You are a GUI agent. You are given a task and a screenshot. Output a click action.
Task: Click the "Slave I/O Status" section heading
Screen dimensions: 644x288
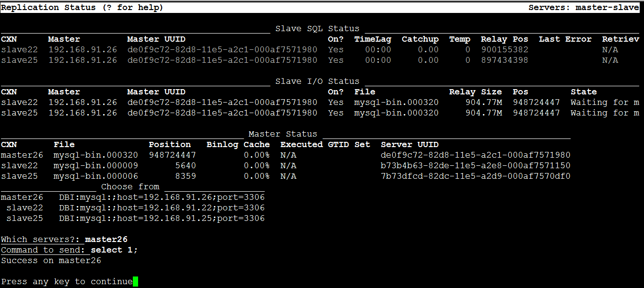[317, 81]
